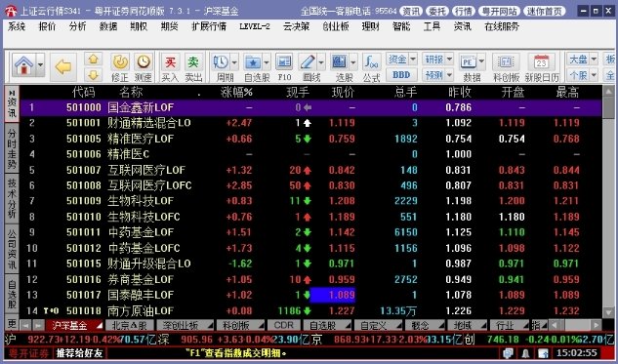Open the 在线服务 menu
Screen dimensions: 618x364
pos(502,26)
